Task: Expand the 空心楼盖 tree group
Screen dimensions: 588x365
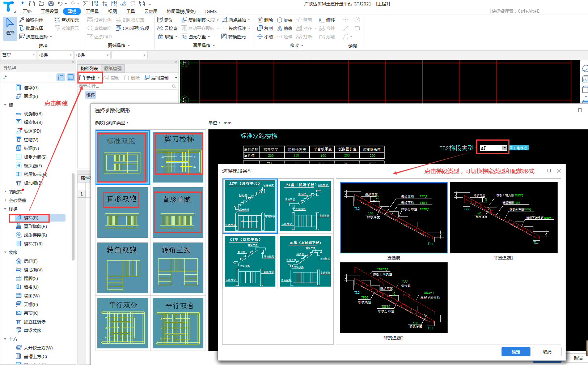Action: coord(5,200)
